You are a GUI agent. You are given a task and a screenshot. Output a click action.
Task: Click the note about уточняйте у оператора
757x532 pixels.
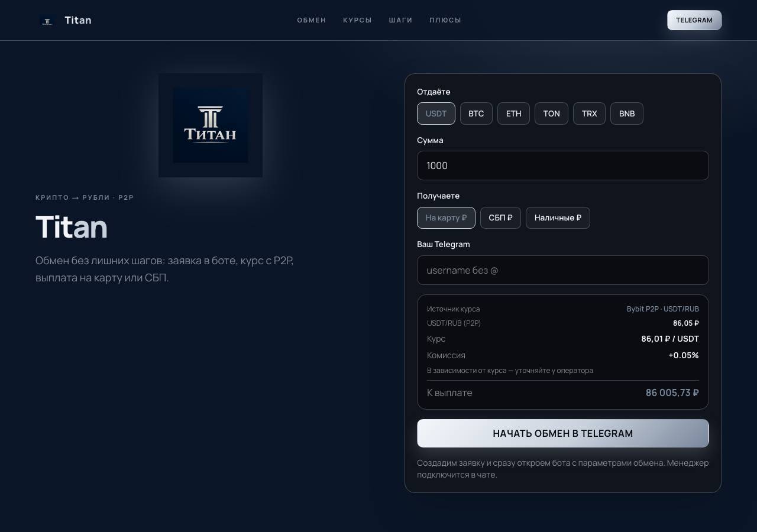tap(510, 371)
